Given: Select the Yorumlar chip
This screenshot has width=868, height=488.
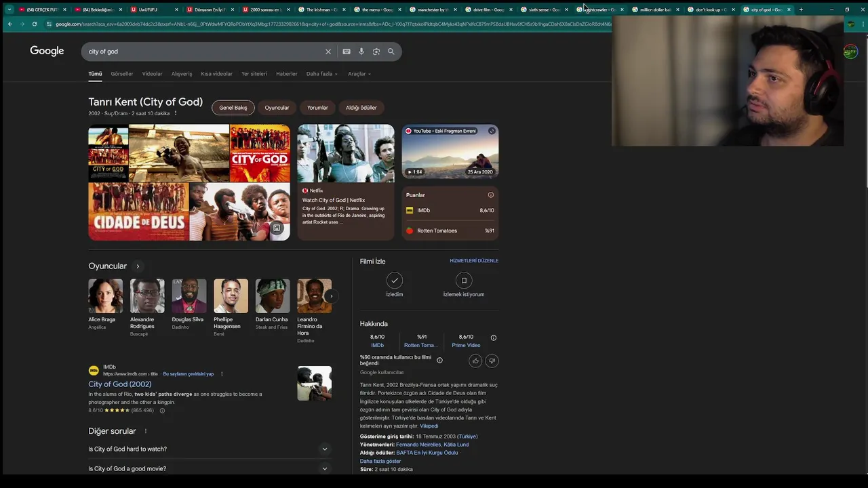Looking at the screenshot, I should pos(317,108).
